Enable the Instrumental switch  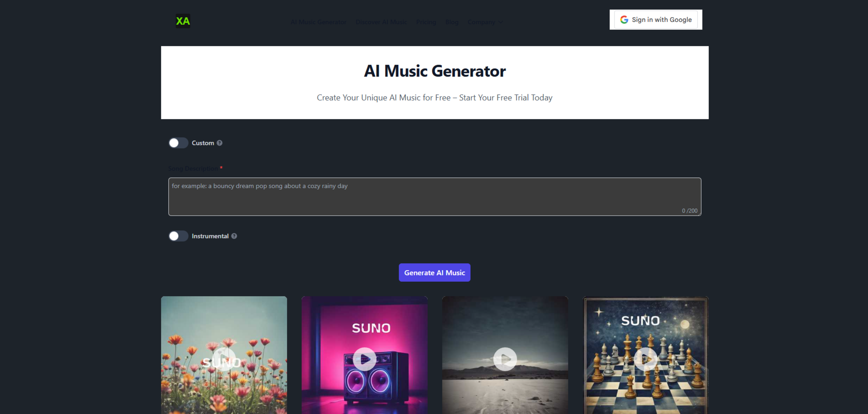pos(178,236)
